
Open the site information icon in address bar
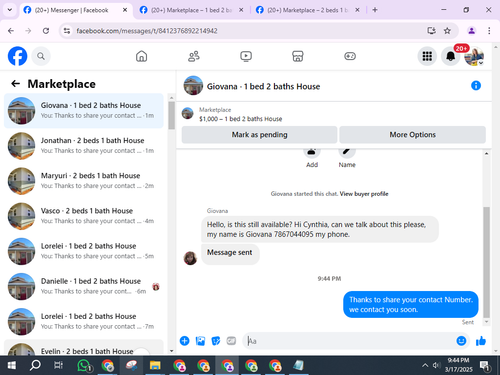pos(67,31)
